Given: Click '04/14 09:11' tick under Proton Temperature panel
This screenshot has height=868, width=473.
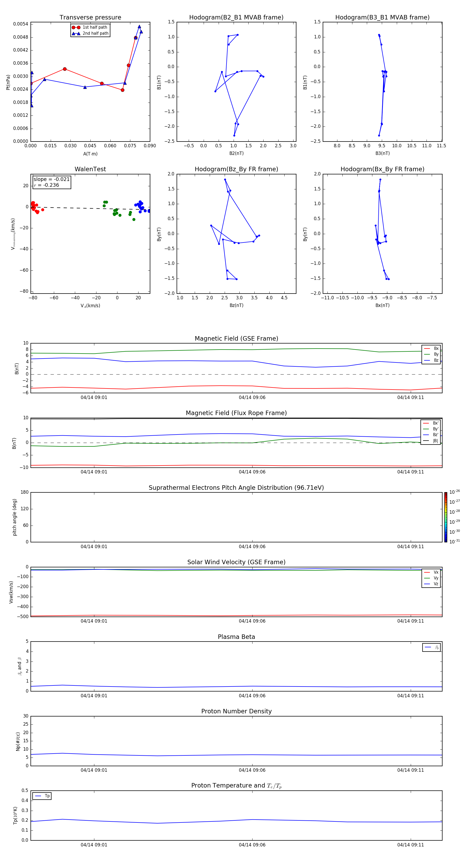Looking at the screenshot, I should pyautogui.click(x=410, y=845).
